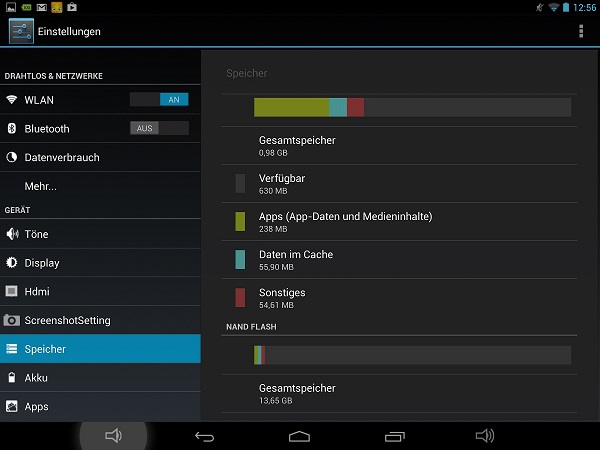The height and width of the screenshot is (450, 600).
Task: Open Töne sound settings
Action: (x=100, y=234)
